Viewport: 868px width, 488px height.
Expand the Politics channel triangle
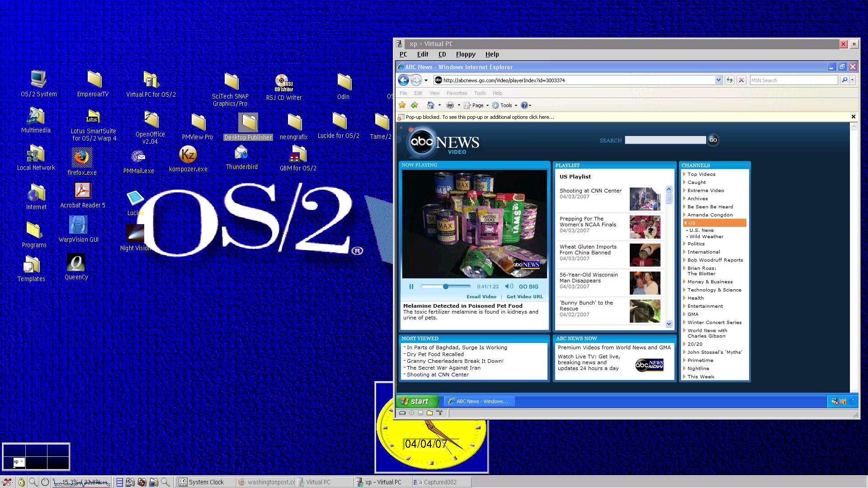pyautogui.click(x=684, y=244)
